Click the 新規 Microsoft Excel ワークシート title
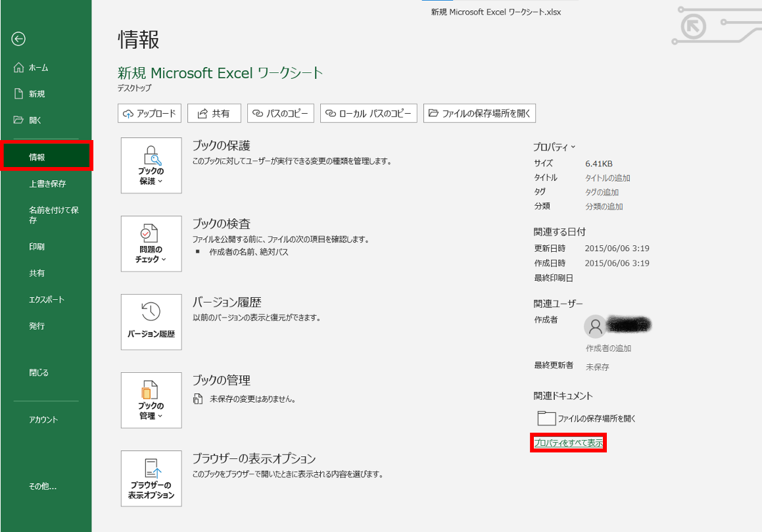Image resolution: width=762 pixels, height=532 pixels. [x=220, y=73]
